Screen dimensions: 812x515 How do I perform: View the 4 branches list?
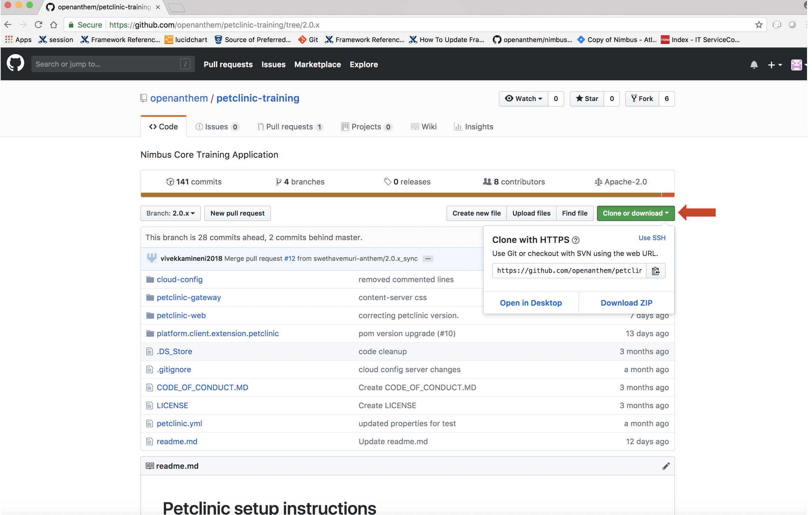300,182
